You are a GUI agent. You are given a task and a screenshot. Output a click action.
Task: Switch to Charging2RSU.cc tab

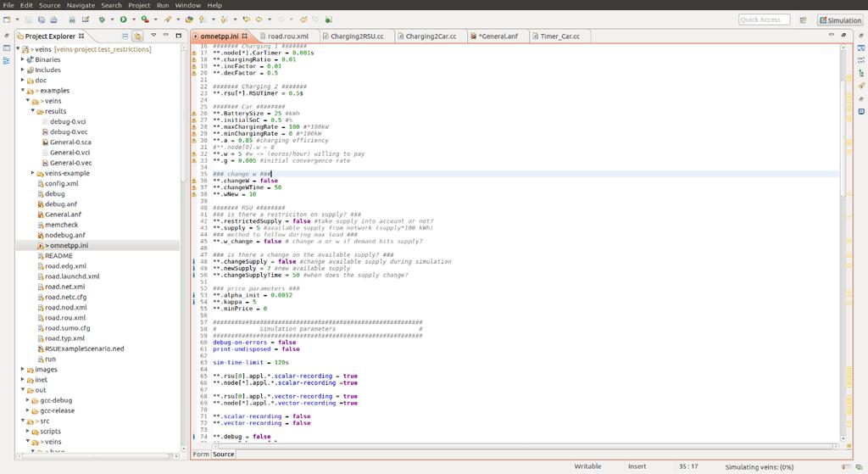357,36
